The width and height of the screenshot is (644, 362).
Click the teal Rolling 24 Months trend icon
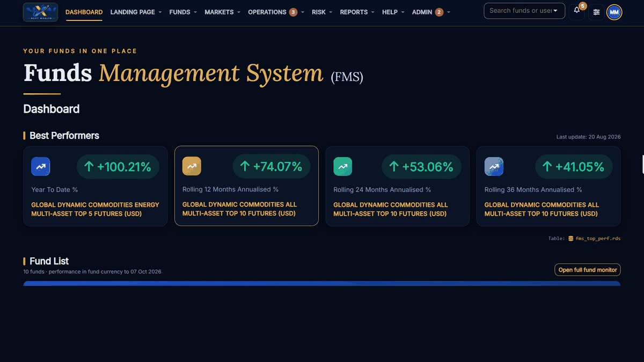point(343,166)
